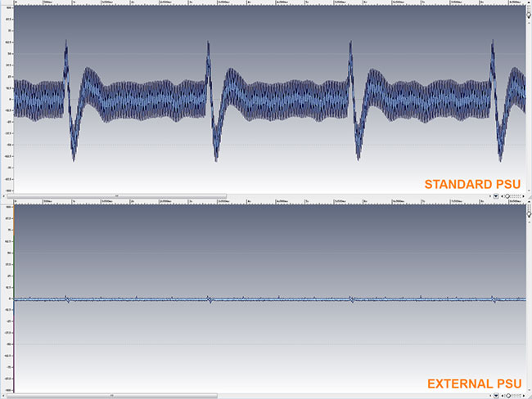The image size is (532, 399).
Task: Click the horizontal scrollbar thumb of the Standard PSU panel
Action: [x=117, y=196]
